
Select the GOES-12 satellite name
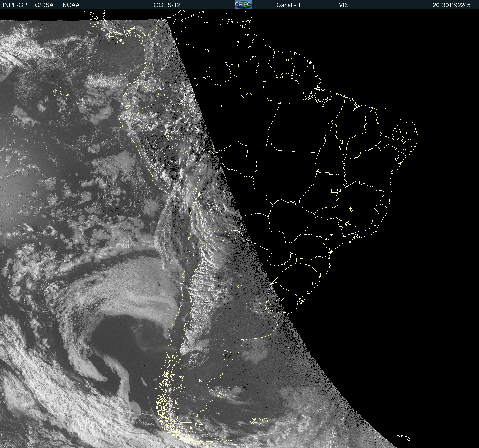point(167,5)
